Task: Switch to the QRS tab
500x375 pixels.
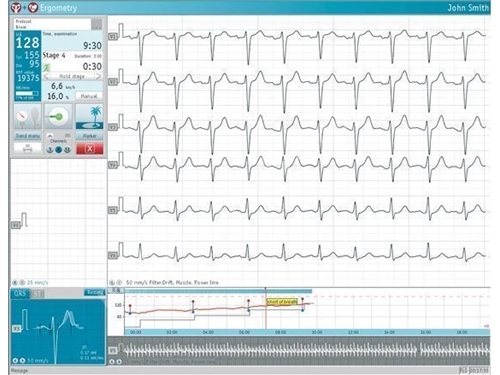Action: click(x=20, y=294)
